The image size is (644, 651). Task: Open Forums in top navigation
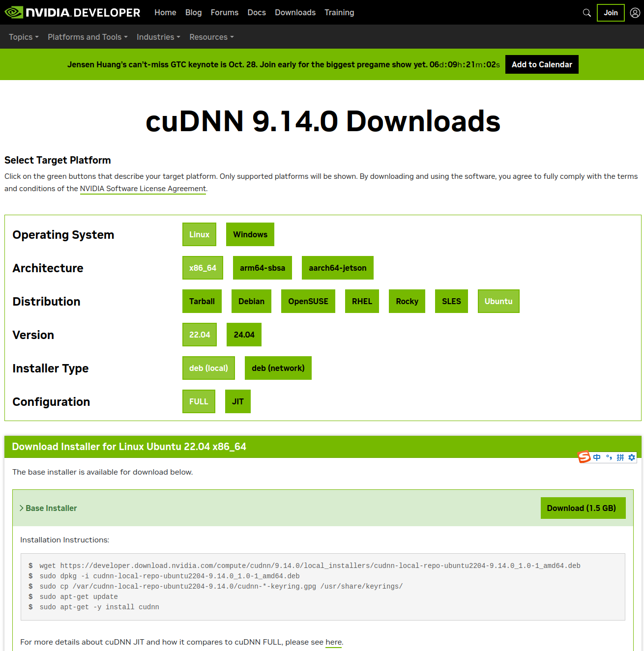coord(225,12)
